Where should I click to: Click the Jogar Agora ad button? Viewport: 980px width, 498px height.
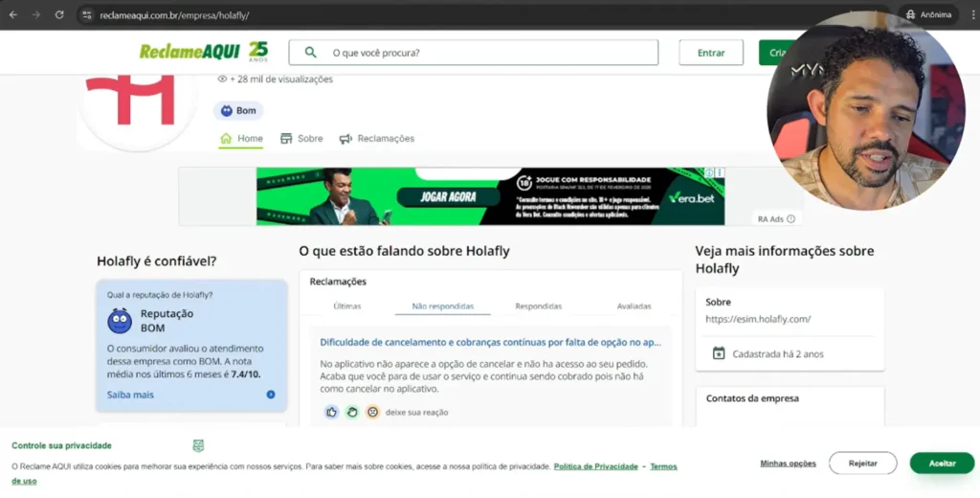tap(448, 196)
